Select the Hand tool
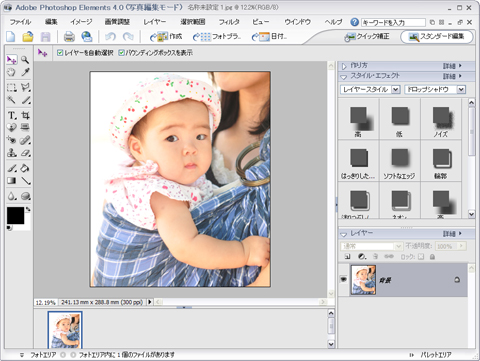Image resolution: width=480 pixels, height=361 pixels. [x=12, y=72]
